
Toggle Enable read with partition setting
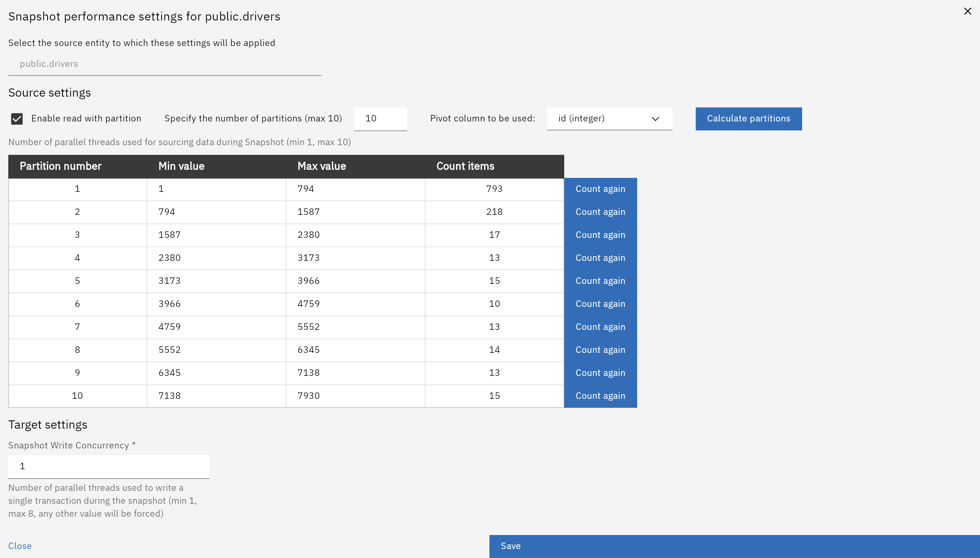(x=17, y=119)
